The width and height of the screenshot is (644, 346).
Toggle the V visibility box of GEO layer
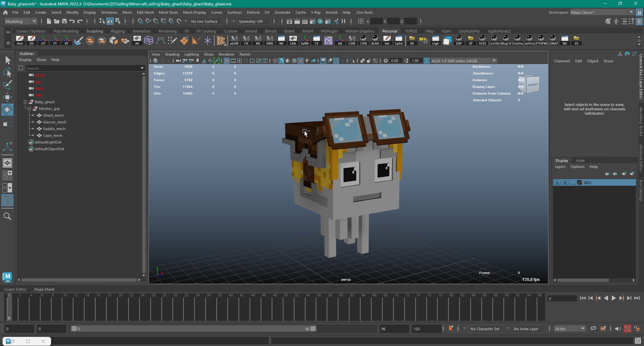tap(557, 182)
